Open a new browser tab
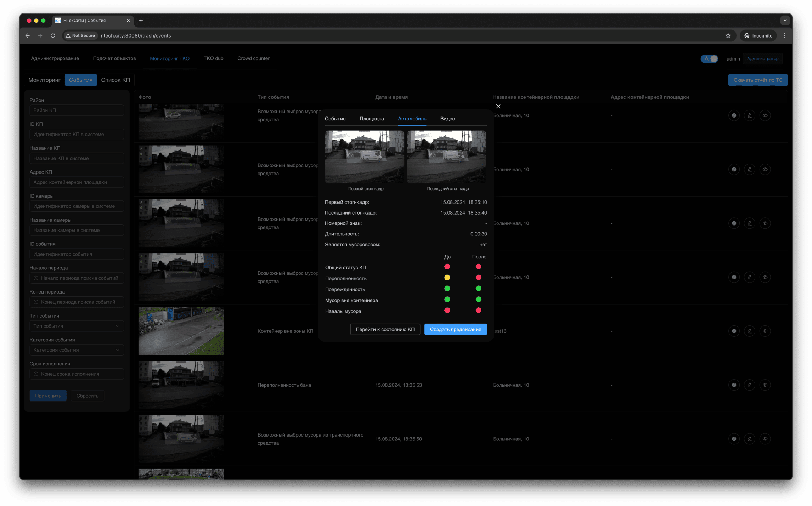The width and height of the screenshot is (812, 506). 141,21
